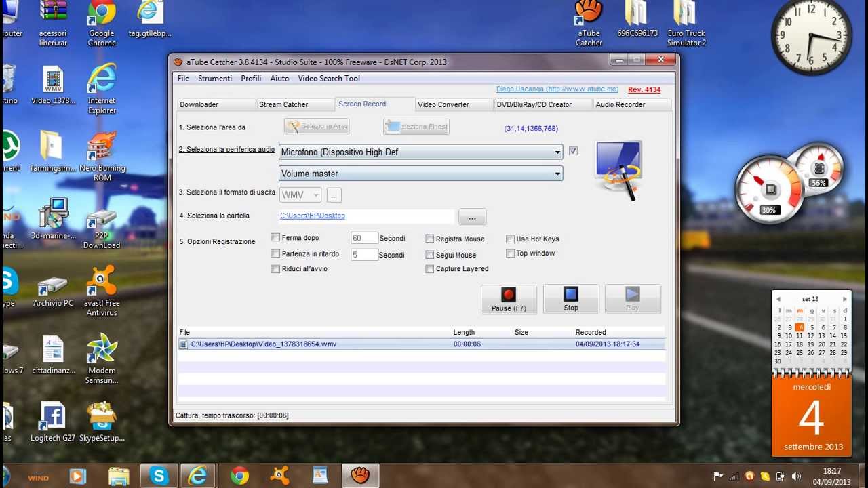
Task: Open P2P DownLoad desktop shortcut
Action: [x=102, y=229]
